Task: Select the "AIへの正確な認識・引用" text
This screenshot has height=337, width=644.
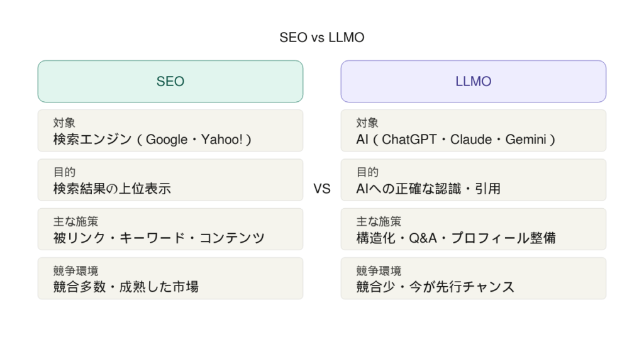Action: (428, 189)
